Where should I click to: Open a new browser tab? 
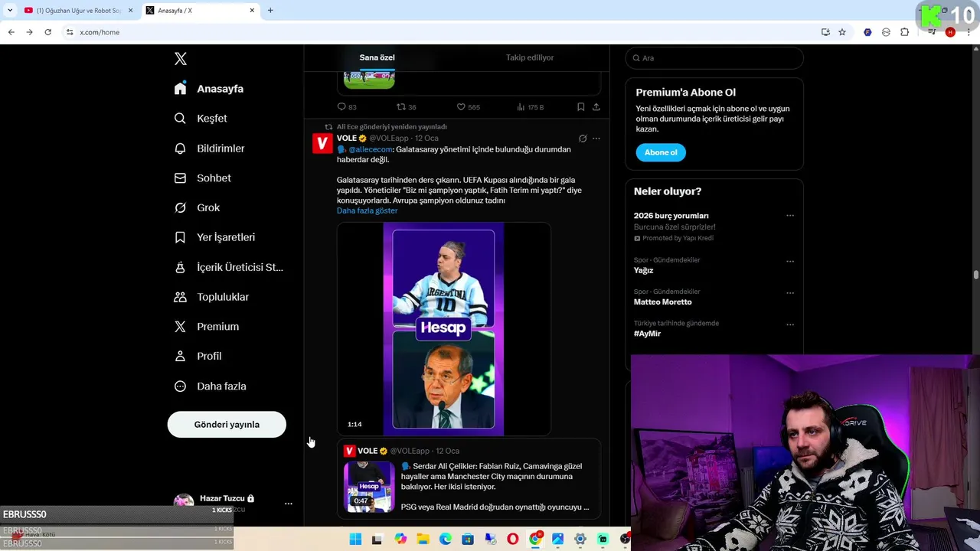(270, 11)
